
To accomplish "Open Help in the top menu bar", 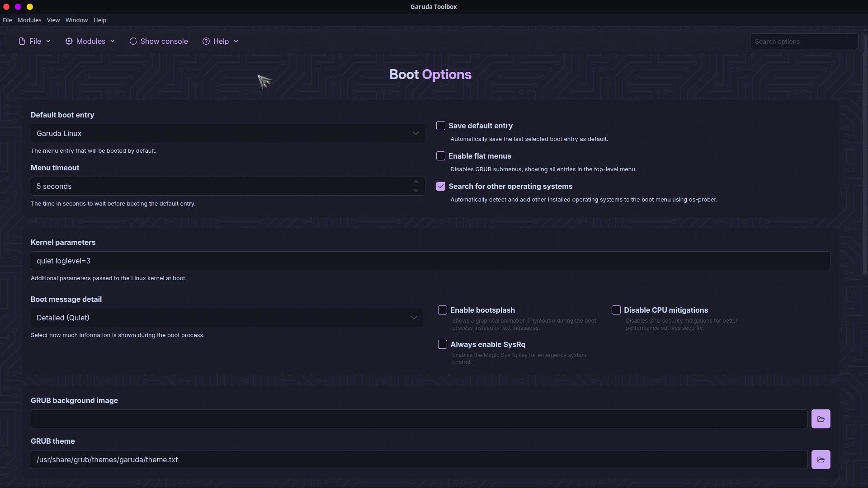I will point(100,20).
